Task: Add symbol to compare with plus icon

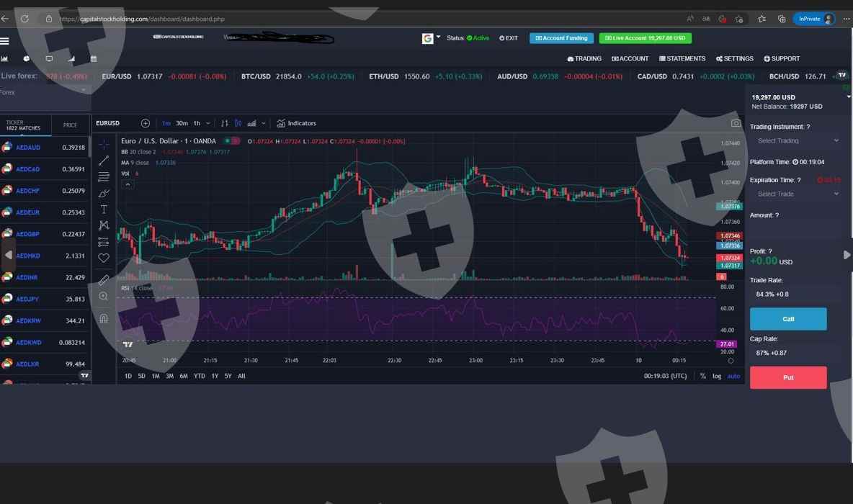Action: point(146,123)
